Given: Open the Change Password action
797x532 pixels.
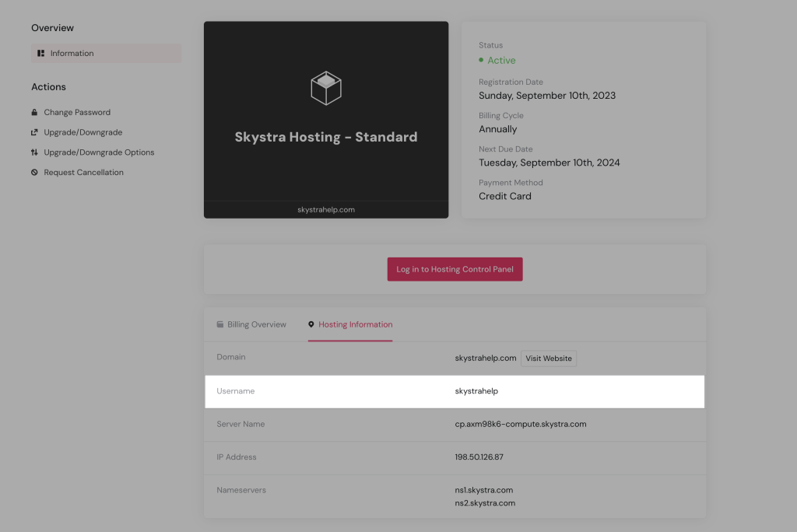Looking at the screenshot, I should pyautogui.click(x=77, y=112).
